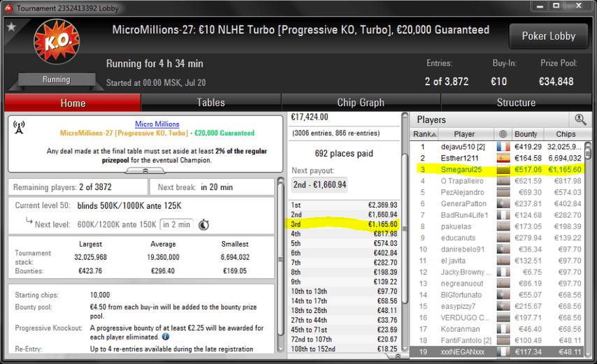Sort players by Bounty column

tap(527, 134)
